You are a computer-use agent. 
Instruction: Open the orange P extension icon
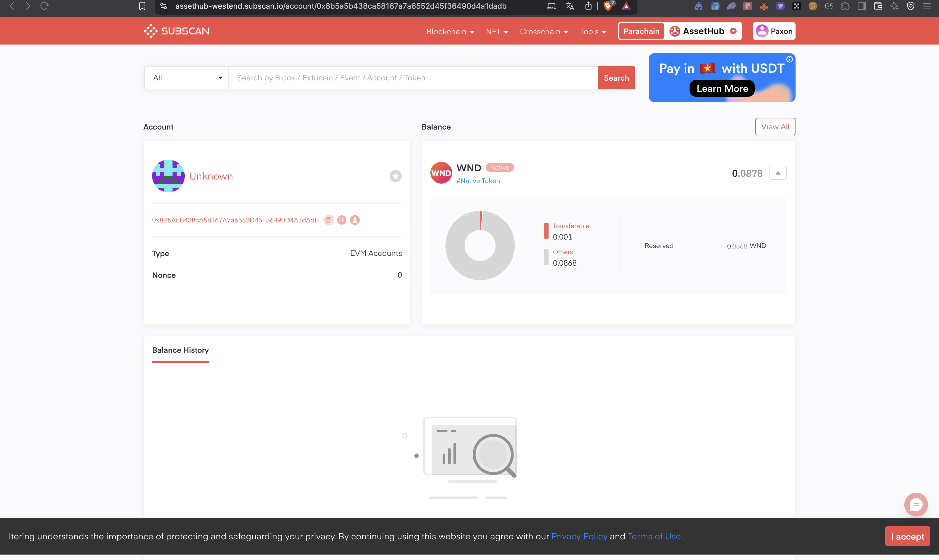813,6
